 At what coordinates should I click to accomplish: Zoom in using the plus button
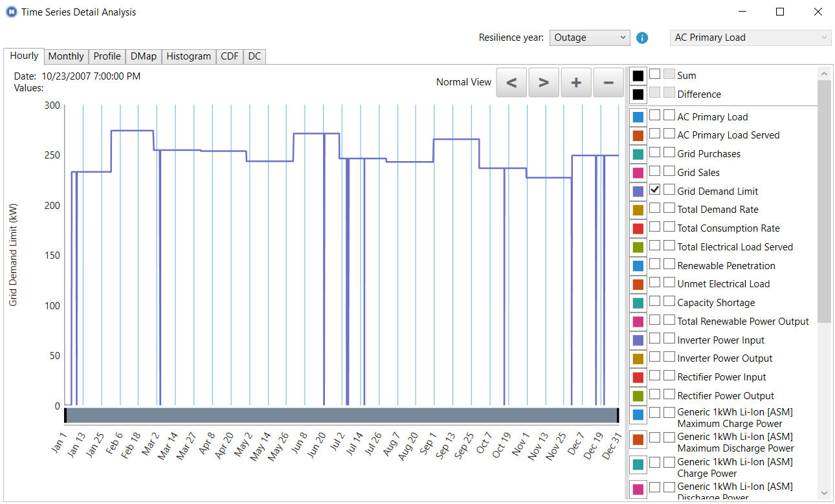coord(575,82)
